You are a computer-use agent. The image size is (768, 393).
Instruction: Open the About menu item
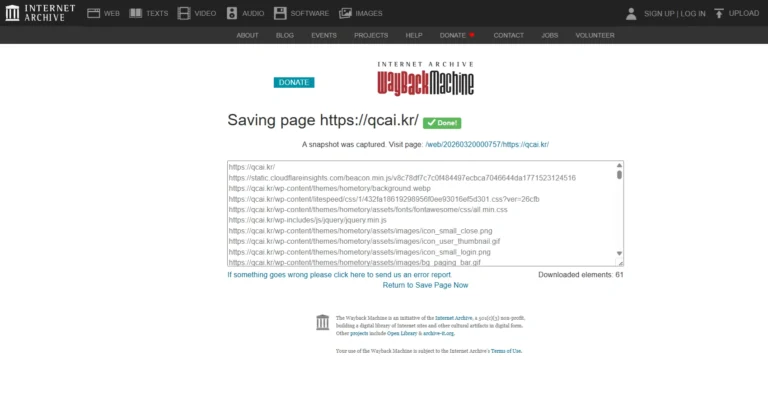tap(247, 35)
